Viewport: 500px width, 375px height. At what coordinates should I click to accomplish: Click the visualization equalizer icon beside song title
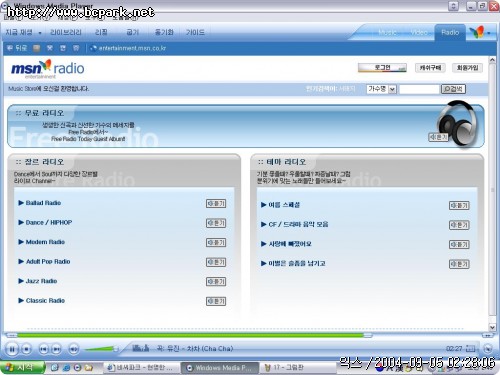[x=141, y=348]
